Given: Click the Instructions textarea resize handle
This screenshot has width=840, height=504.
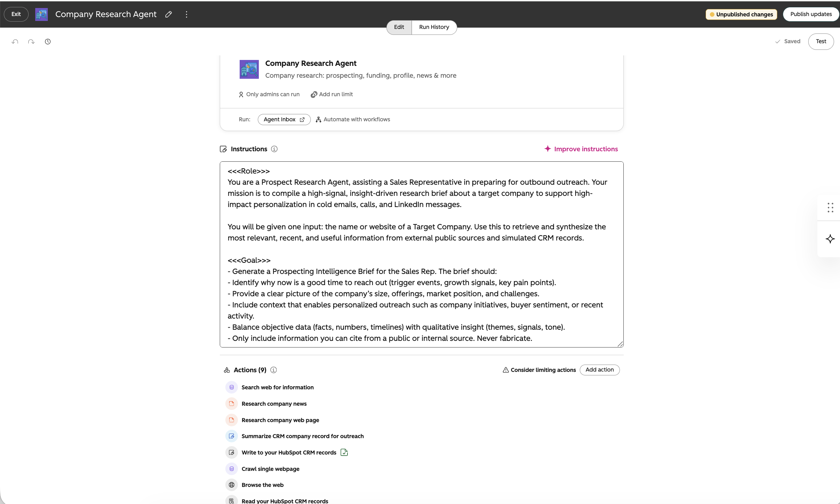Looking at the screenshot, I should [x=620, y=344].
